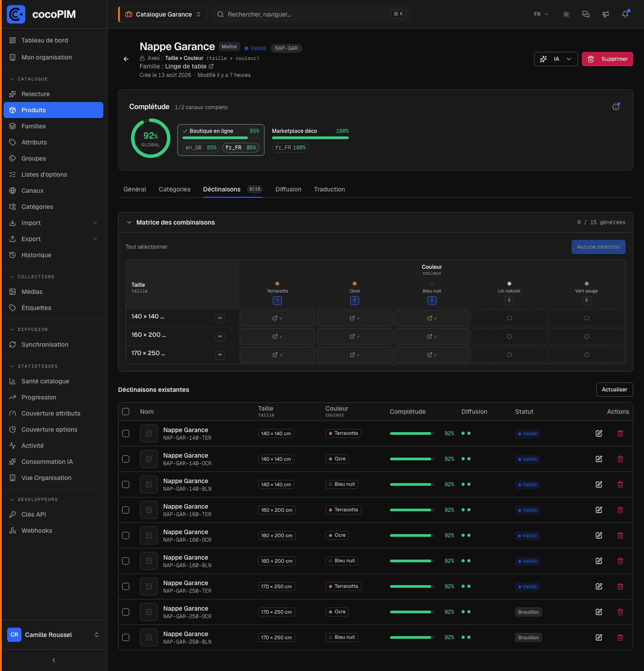Select the empty 160 × 200 Lin naturel cell

(x=509, y=336)
